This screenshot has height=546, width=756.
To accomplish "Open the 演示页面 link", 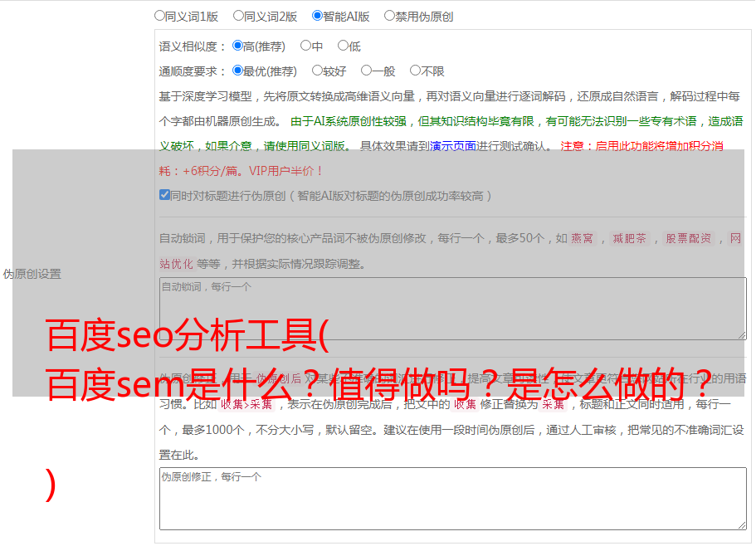I will click(x=453, y=146).
